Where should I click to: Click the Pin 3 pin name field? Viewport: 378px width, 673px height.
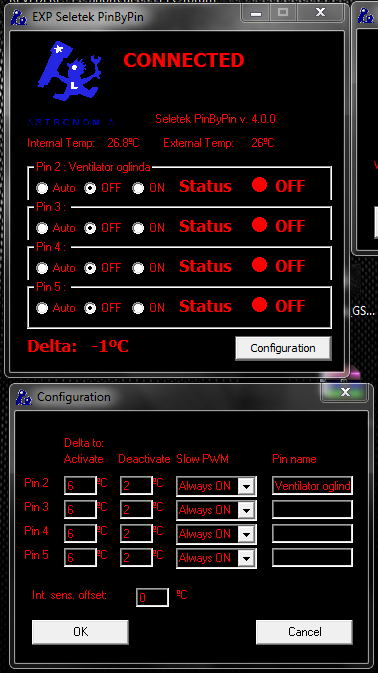click(x=312, y=509)
